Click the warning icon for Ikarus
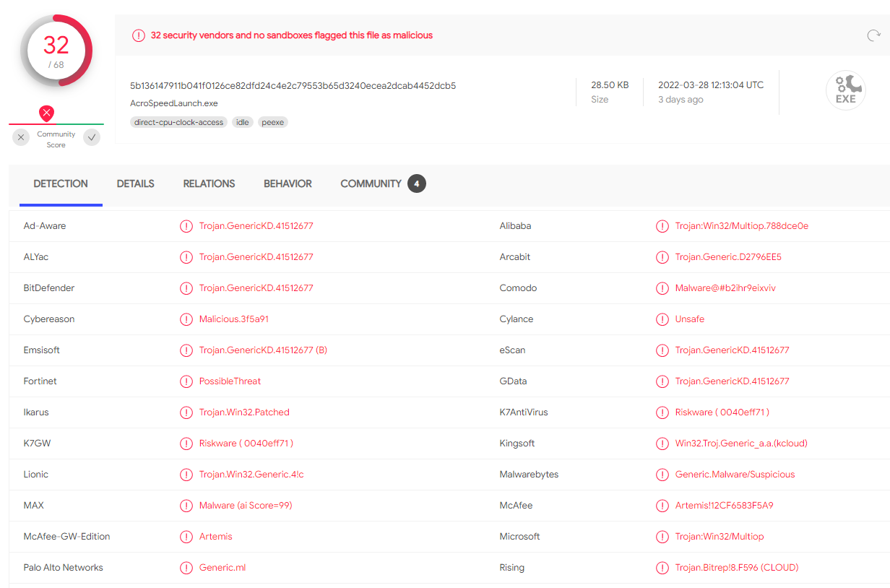This screenshot has height=588, width=890. [186, 412]
